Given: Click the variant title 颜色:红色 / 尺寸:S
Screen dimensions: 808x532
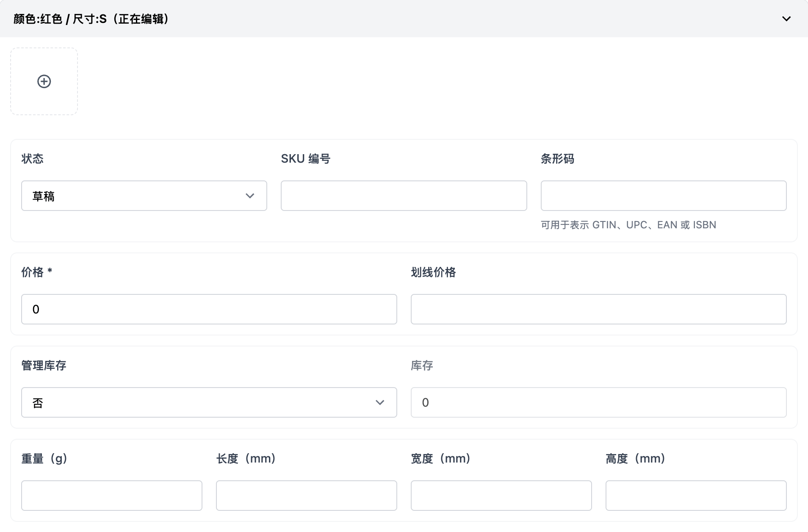Looking at the screenshot, I should (91, 19).
